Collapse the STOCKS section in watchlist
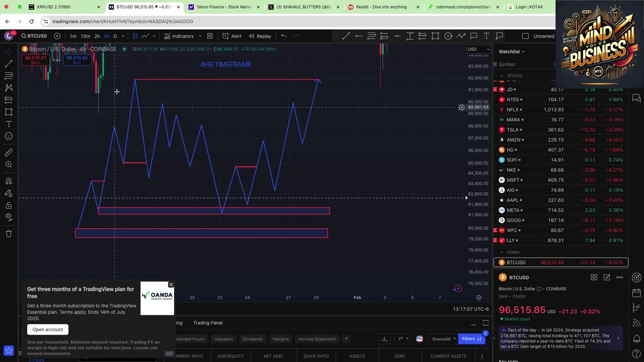Viewport: 644px width, 362px height. (x=502, y=76)
